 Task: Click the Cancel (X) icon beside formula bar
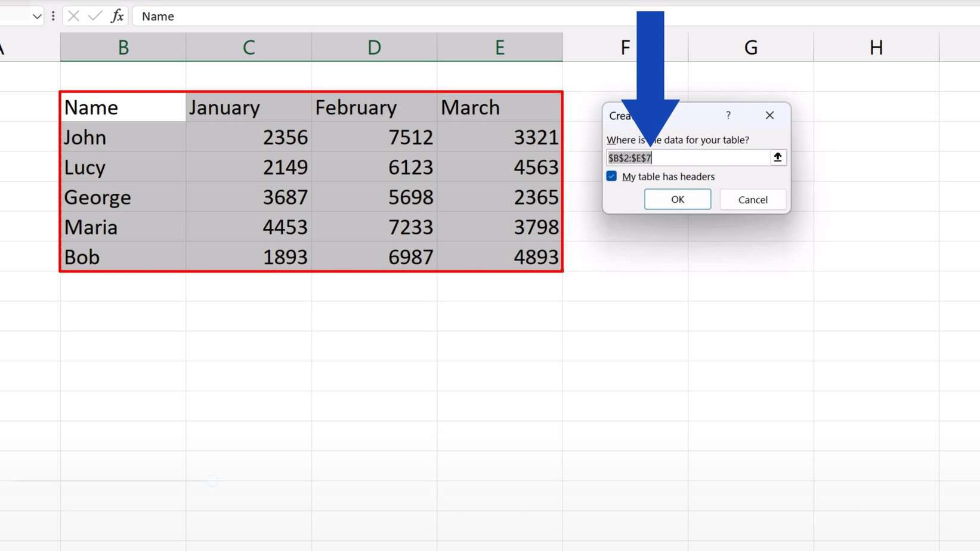tap(73, 16)
